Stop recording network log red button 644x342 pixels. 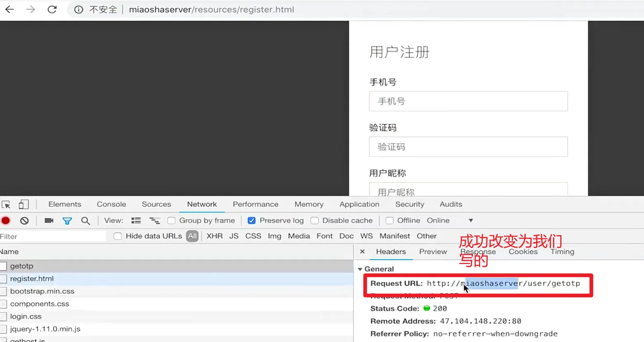tap(6, 221)
